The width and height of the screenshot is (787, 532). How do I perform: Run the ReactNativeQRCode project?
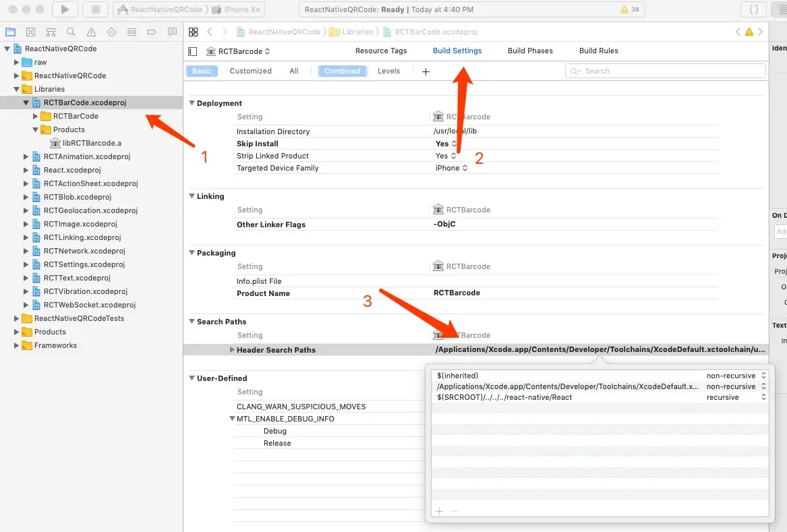[64, 9]
